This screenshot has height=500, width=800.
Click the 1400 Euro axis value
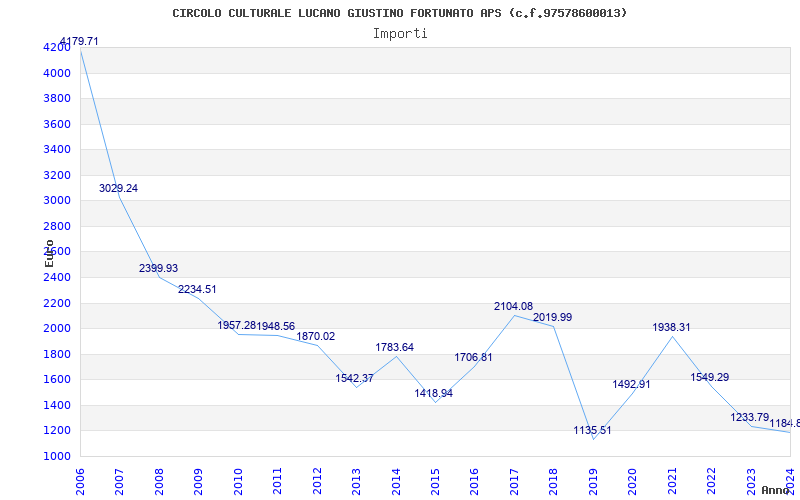click(x=57, y=406)
